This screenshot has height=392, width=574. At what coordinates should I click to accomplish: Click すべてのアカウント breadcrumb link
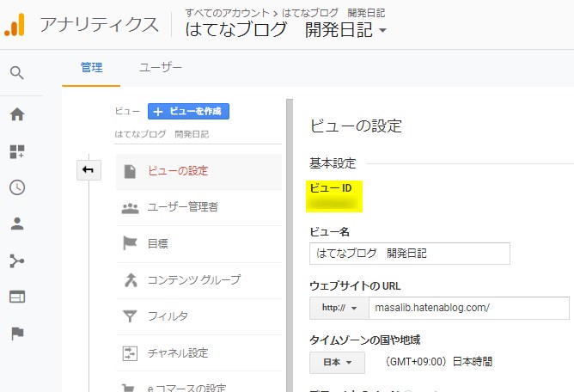point(227,13)
